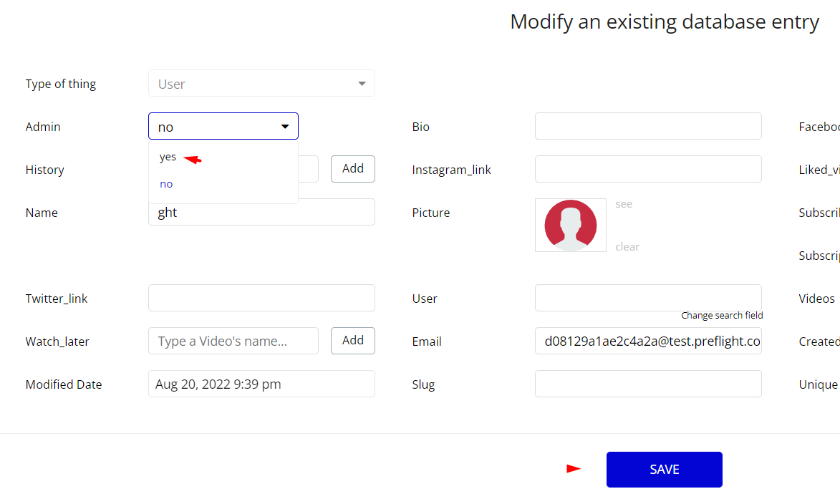Click the Admin field label
Screen dimensions: 840x504
pyautogui.click(x=43, y=127)
